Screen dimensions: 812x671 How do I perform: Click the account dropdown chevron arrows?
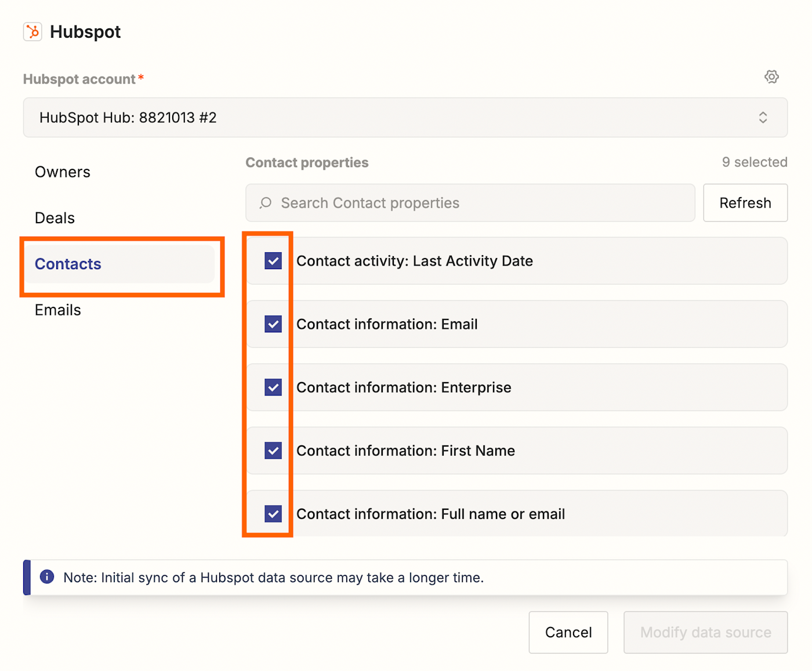763,118
